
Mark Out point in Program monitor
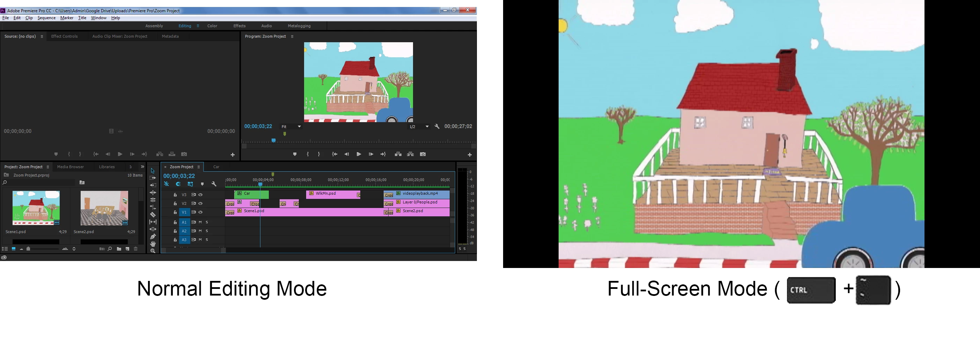(x=319, y=154)
